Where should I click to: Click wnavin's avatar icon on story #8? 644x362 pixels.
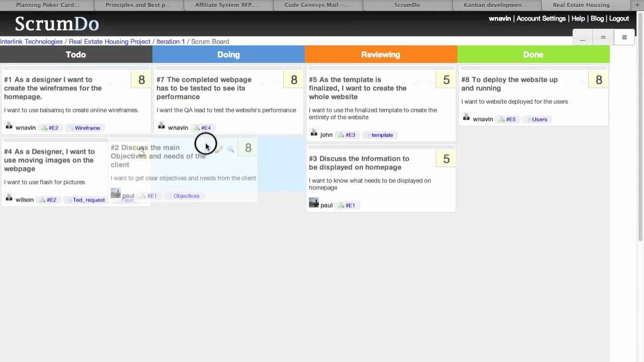click(466, 117)
